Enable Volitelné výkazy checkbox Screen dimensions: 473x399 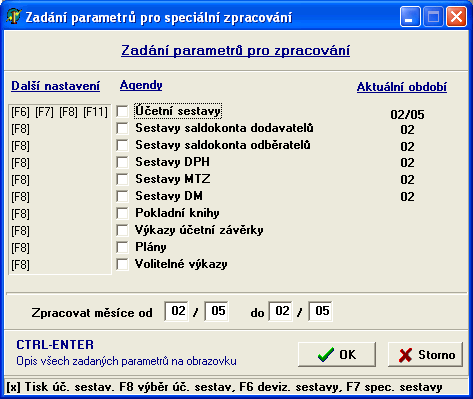click(x=122, y=264)
